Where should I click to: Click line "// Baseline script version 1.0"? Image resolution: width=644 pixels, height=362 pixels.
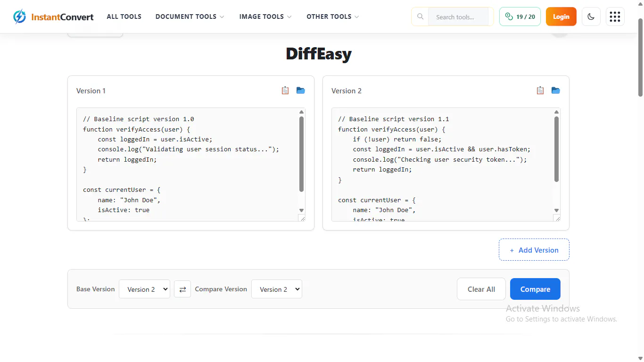tap(139, 119)
